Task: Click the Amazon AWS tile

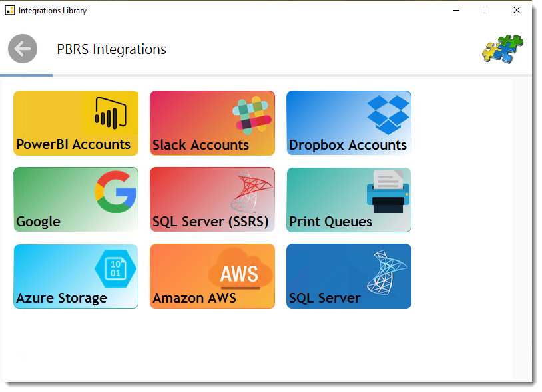Action: [212, 276]
